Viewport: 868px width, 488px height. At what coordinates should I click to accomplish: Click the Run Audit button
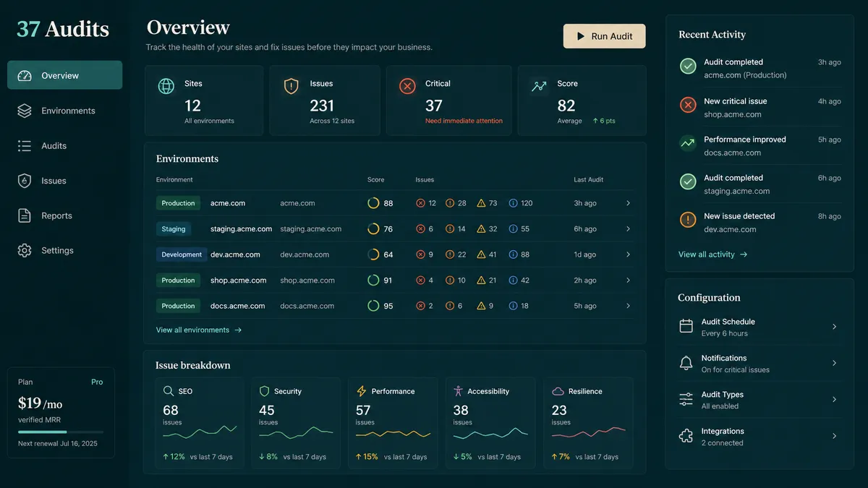(604, 36)
